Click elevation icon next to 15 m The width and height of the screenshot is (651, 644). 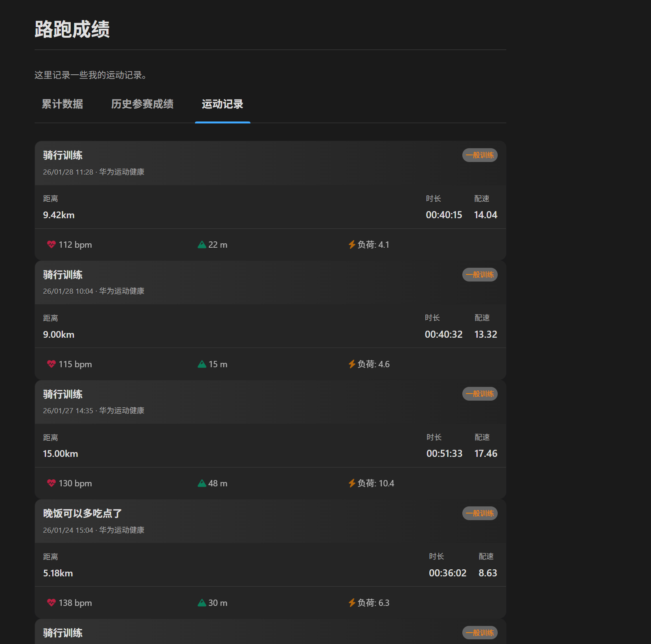tap(202, 364)
